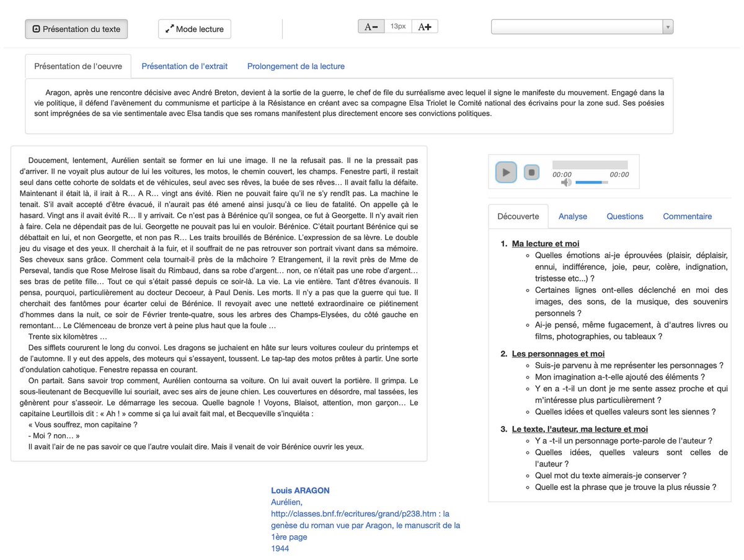This screenshot has width=744, height=560.
Task: Click the elapsed time 00:00 on the left
Action: point(562,175)
